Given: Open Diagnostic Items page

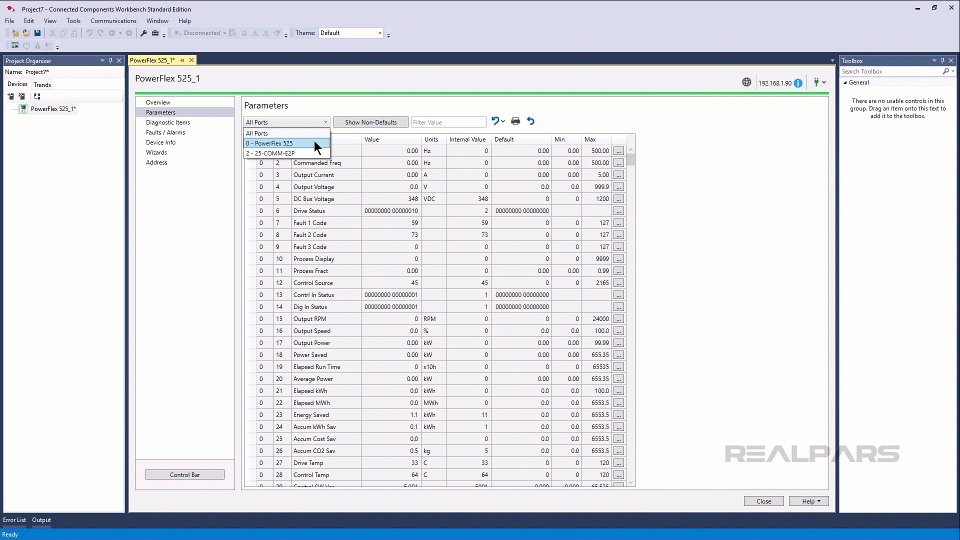Looking at the screenshot, I should (168, 122).
